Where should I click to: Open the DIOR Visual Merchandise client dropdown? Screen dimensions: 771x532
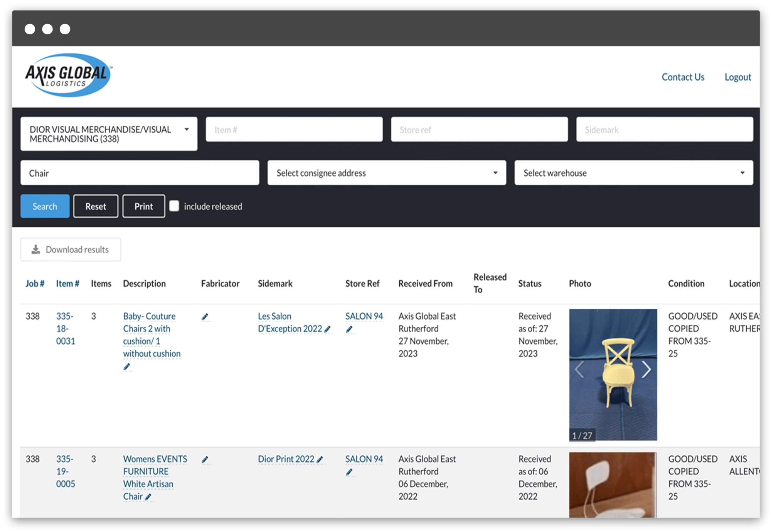pyautogui.click(x=109, y=134)
